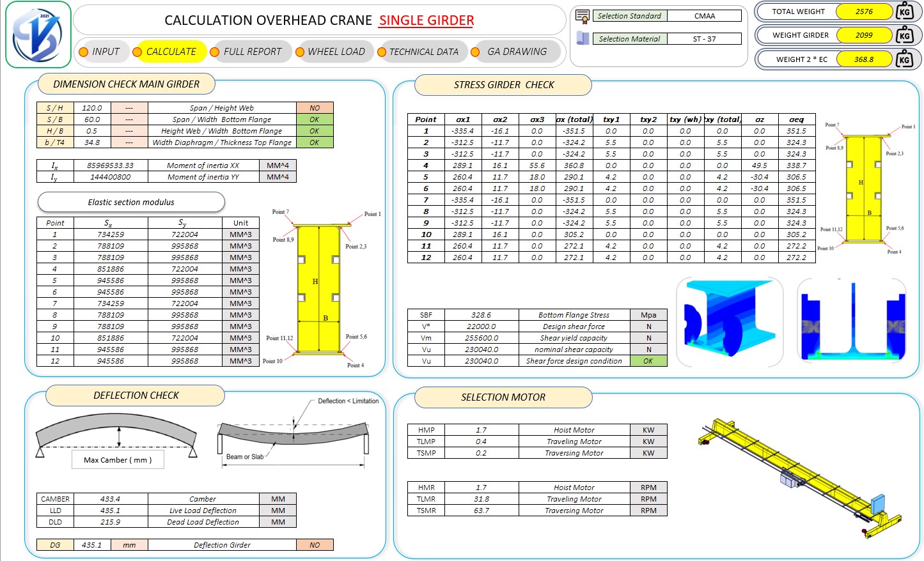
Task: Click the Max Camber ( mm ) box
Action: click(118, 460)
